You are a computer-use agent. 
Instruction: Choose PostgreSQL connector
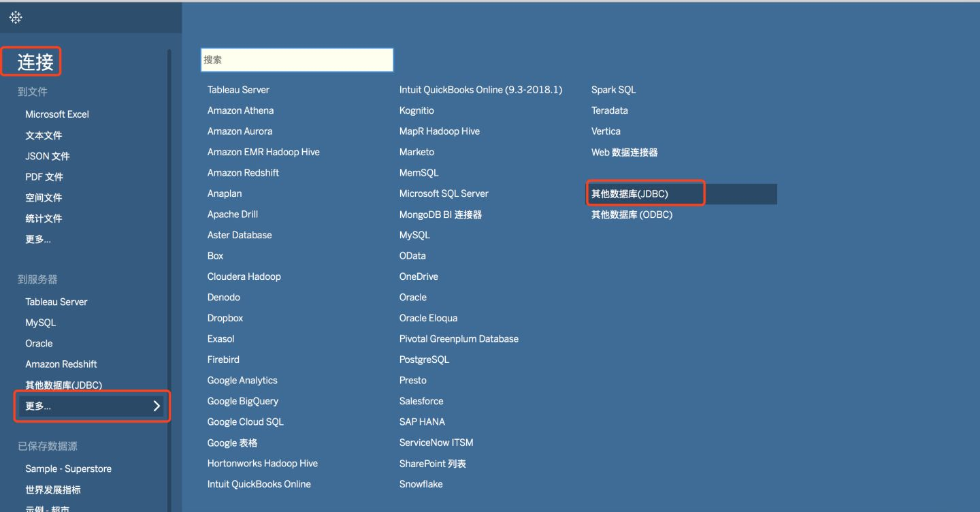coord(424,359)
